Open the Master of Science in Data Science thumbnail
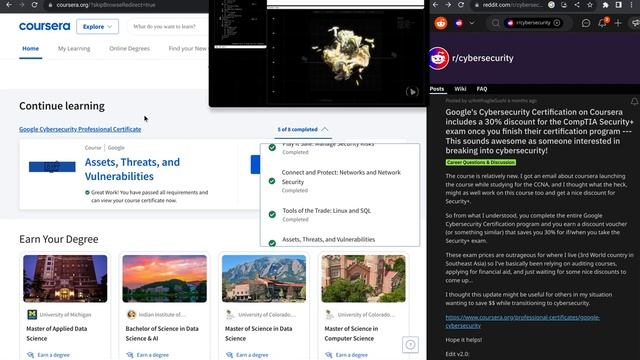 [264, 279]
